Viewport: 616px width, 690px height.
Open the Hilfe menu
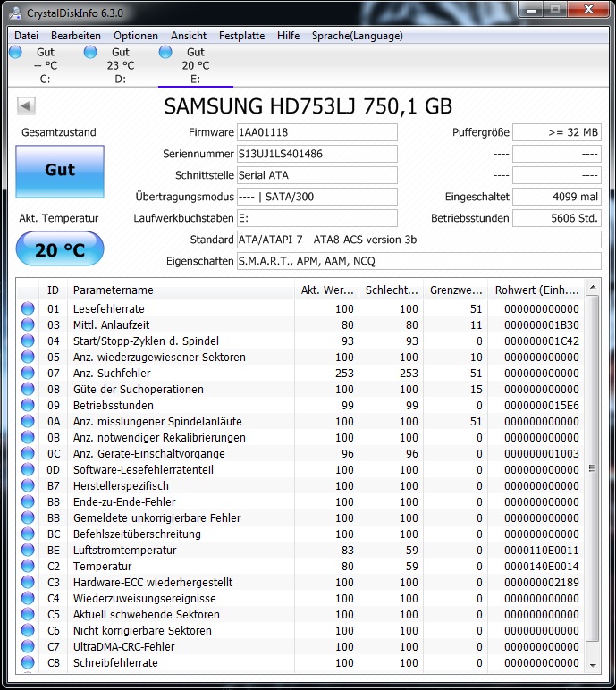pos(289,36)
